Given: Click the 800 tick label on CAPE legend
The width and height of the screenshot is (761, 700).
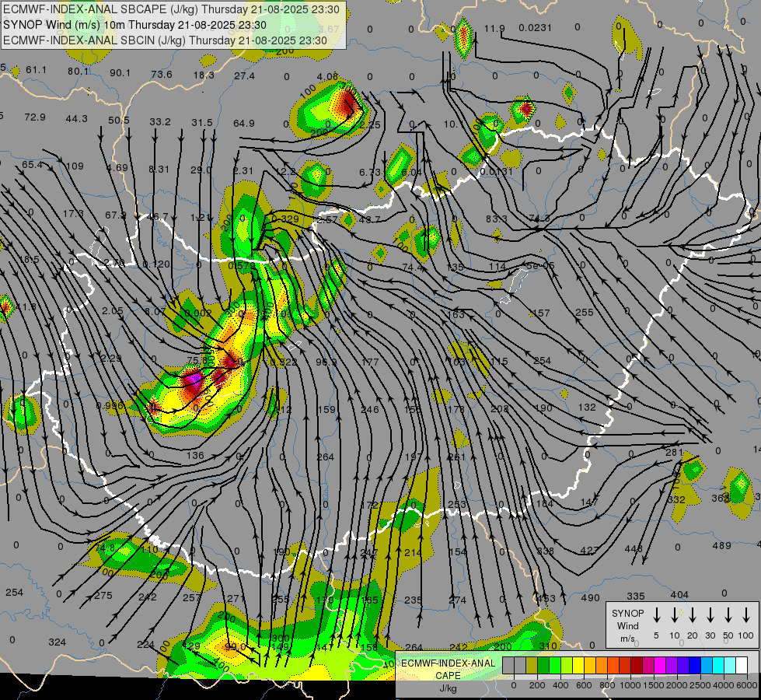Looking at the screenshot, I should 607,685.
